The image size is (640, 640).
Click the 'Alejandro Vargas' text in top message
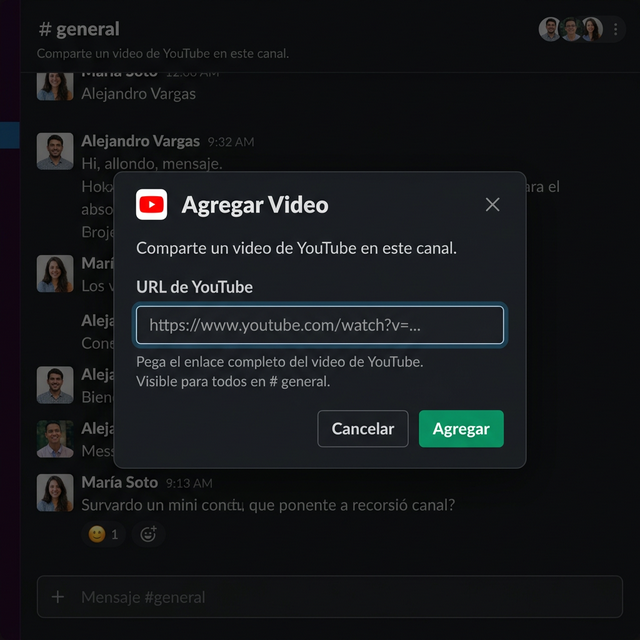pos(138,94)
